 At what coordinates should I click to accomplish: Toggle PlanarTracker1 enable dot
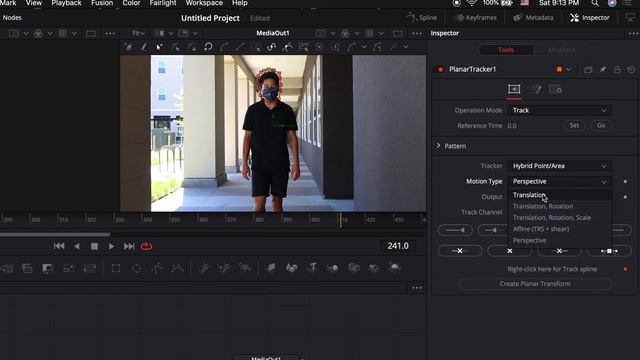pos(440,69)
